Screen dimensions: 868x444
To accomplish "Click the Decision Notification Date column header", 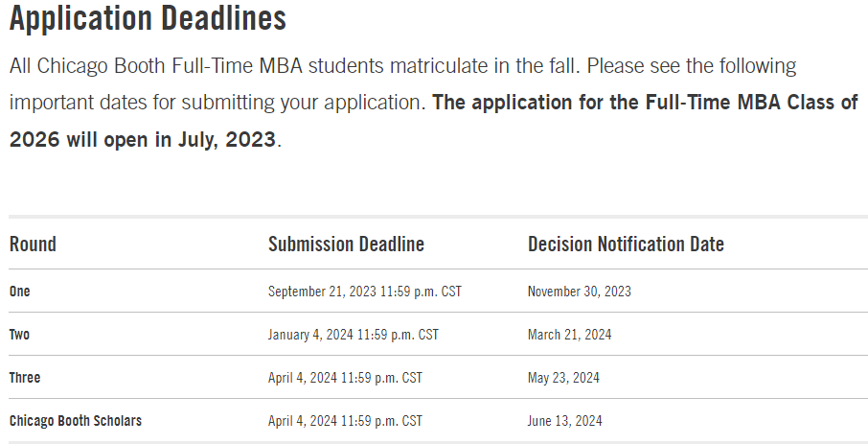I will (626, 244).
